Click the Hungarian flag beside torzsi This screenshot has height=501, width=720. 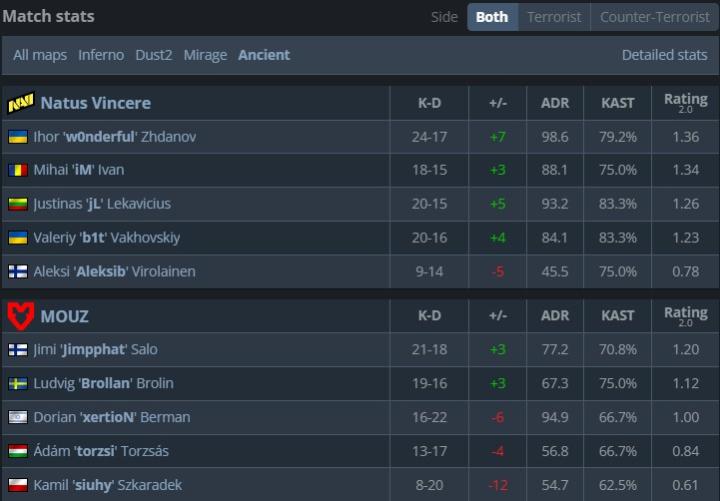pos(18,451)
